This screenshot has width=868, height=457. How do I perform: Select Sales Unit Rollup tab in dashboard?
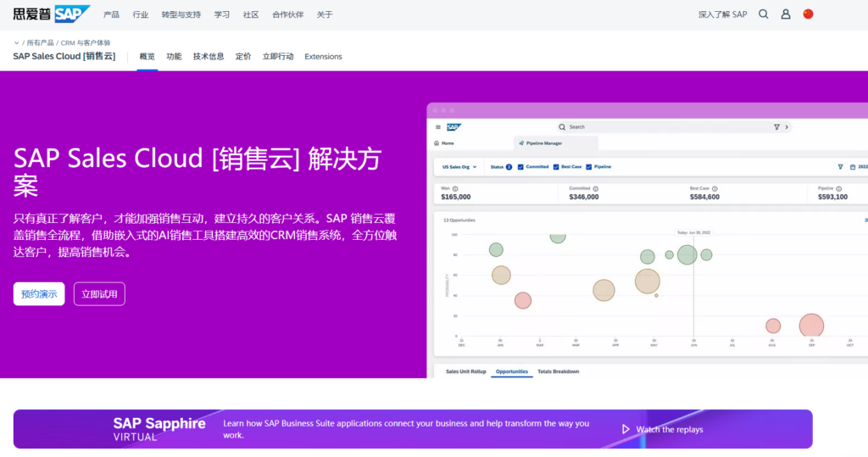(466, 371)
